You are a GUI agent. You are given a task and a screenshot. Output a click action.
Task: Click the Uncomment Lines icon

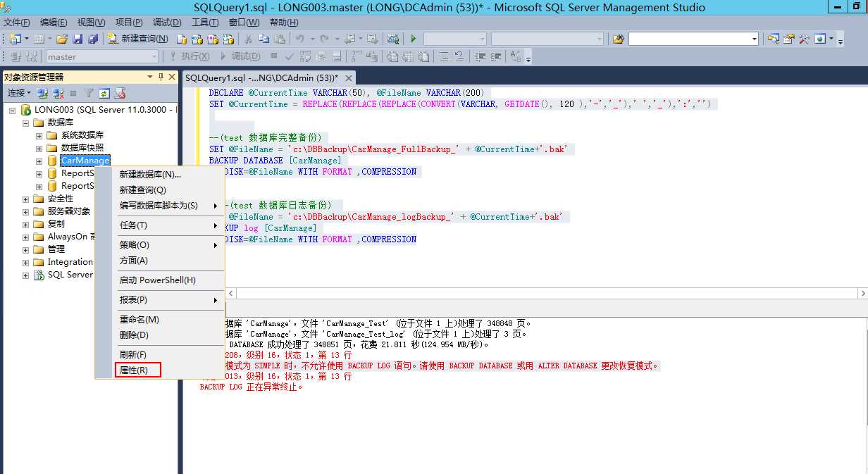point(459,56)
